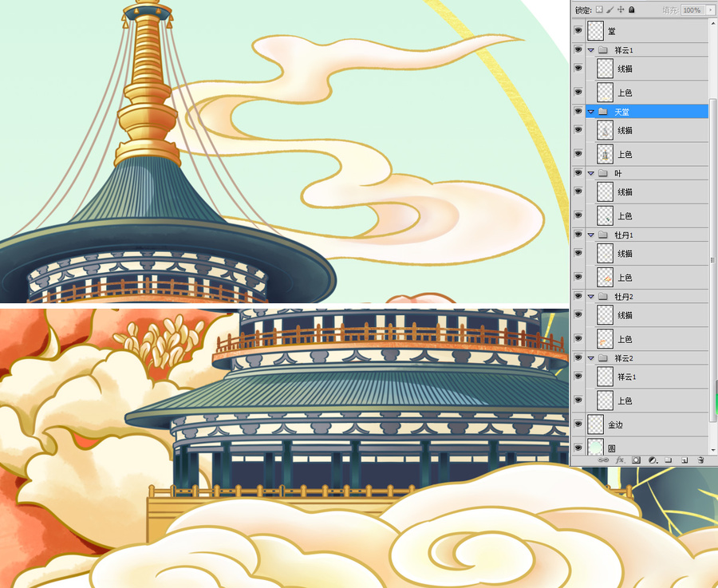Select the 祥云2 group name

624,358
